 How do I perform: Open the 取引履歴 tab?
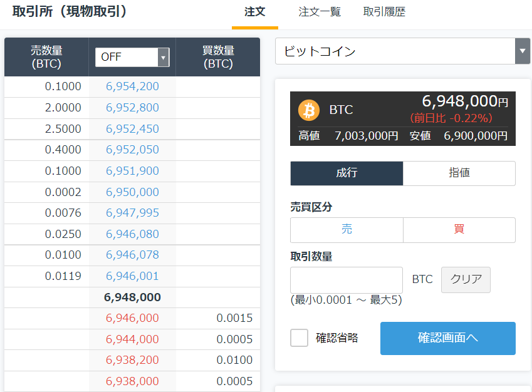tap(384, 12)
